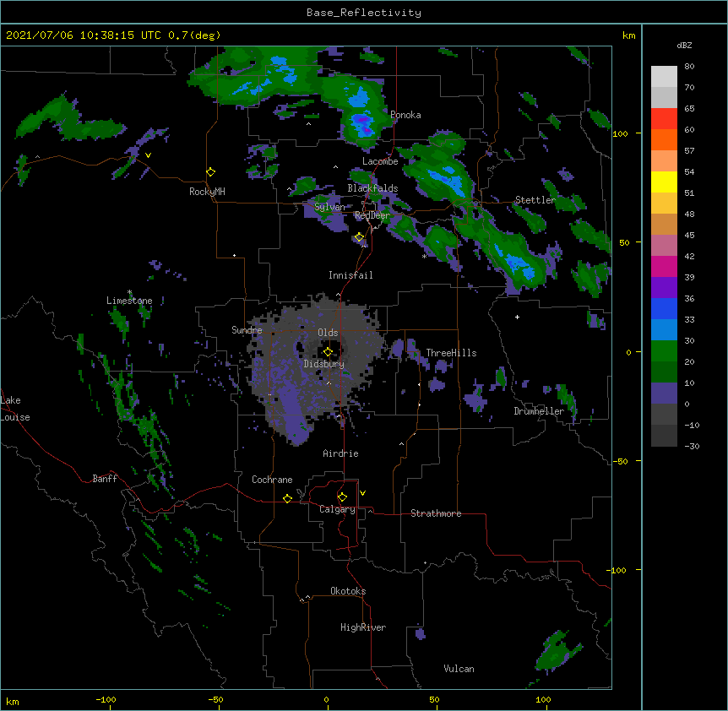Click the yellow v marker east of Calgary

(x=362, y=493)
